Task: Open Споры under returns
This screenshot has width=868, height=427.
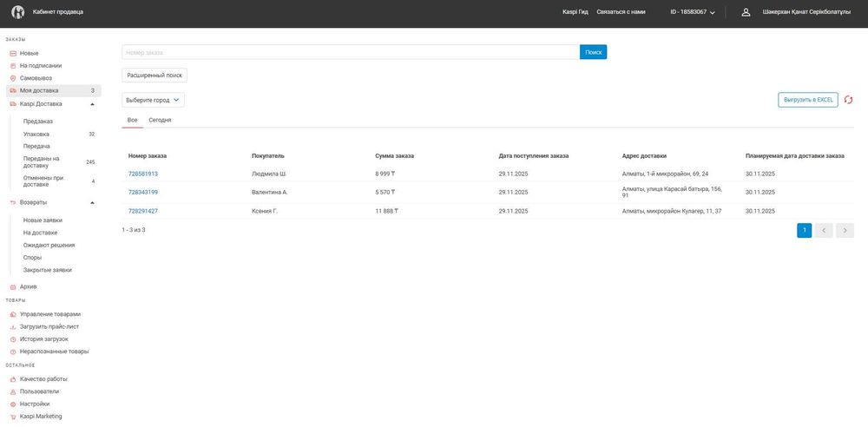Action: click(32, 258)
